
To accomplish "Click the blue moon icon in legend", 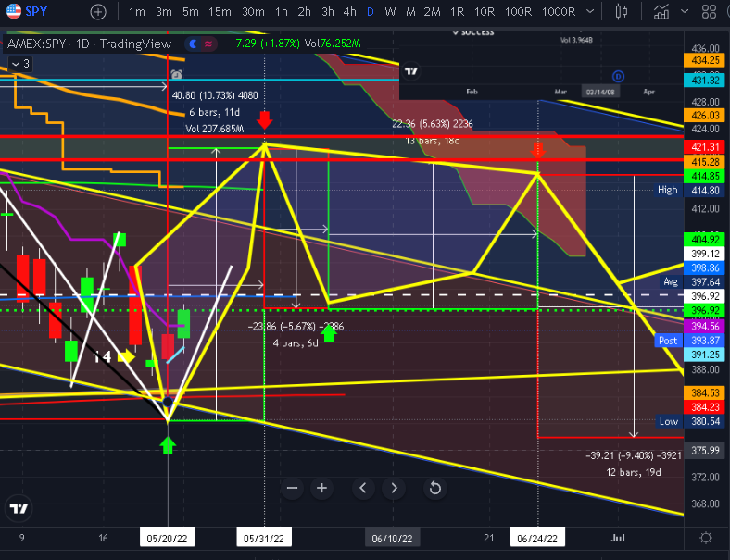I will [x=193, y=44].
